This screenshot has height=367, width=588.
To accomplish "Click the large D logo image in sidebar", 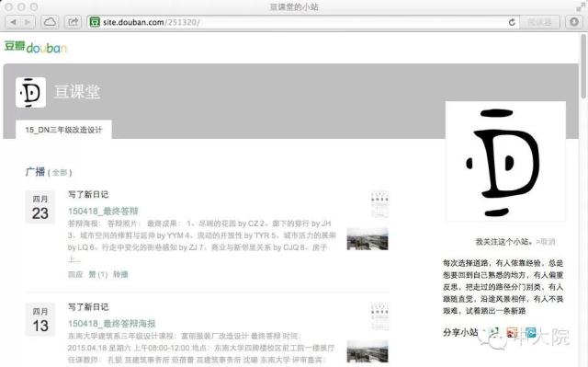I will click(505, 161).
